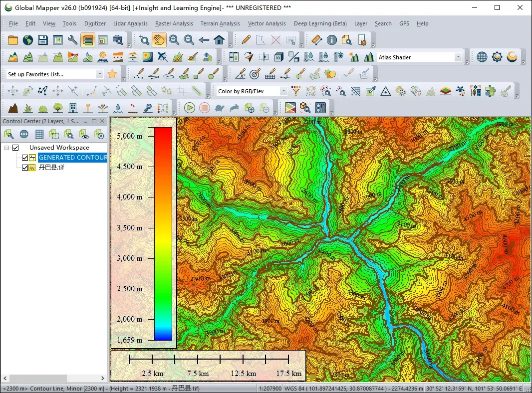Open the 3D viewer cube icon
The height and width of the screenshot is (393, 532).
pos(279,57)
